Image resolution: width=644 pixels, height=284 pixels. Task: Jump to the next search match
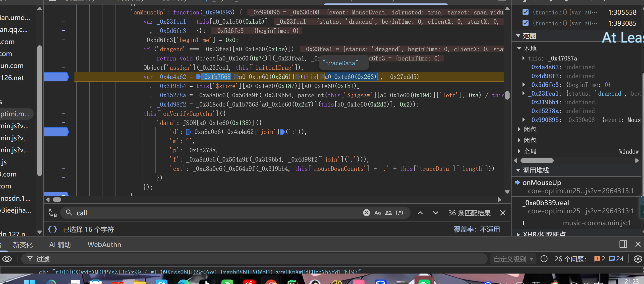pos(435,213)
